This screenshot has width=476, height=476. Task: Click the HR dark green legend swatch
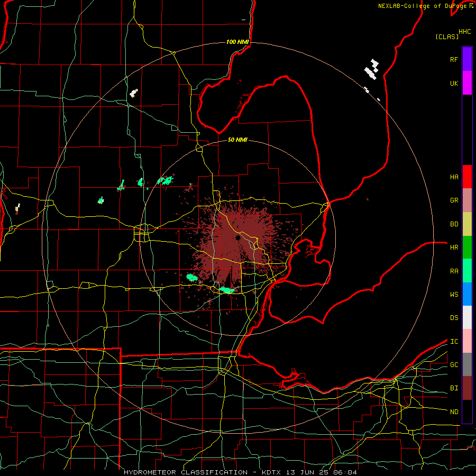[x=467, y=247]
